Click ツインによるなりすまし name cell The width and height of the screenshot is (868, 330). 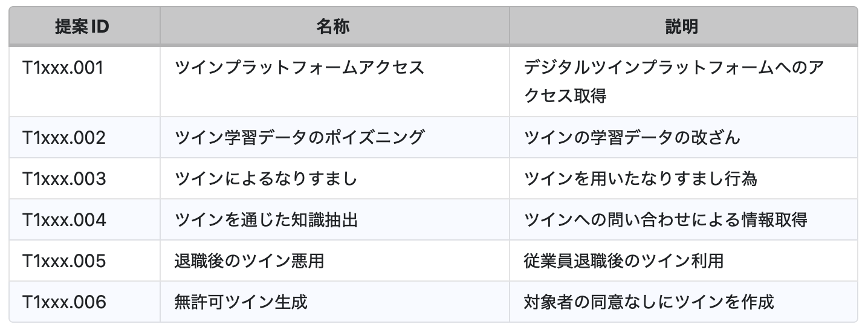pos(266,178)
